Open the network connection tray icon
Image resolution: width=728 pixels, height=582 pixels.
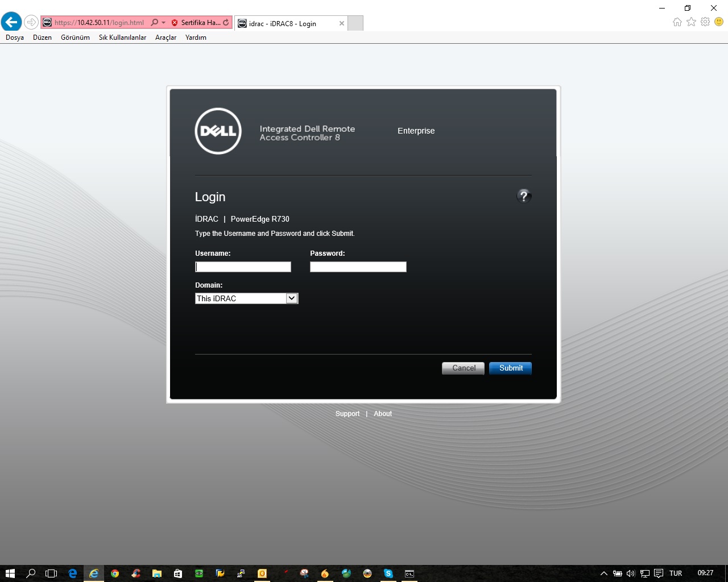[x=645, y=573]
